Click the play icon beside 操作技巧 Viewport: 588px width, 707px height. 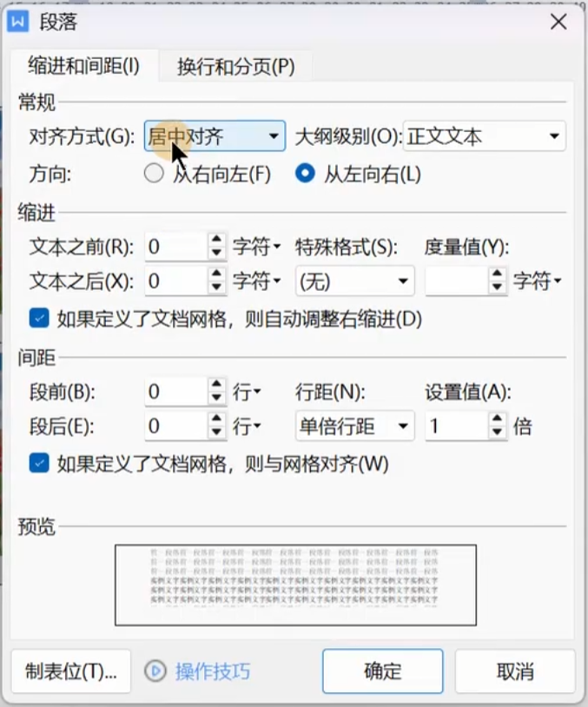[x=155, y=671]
